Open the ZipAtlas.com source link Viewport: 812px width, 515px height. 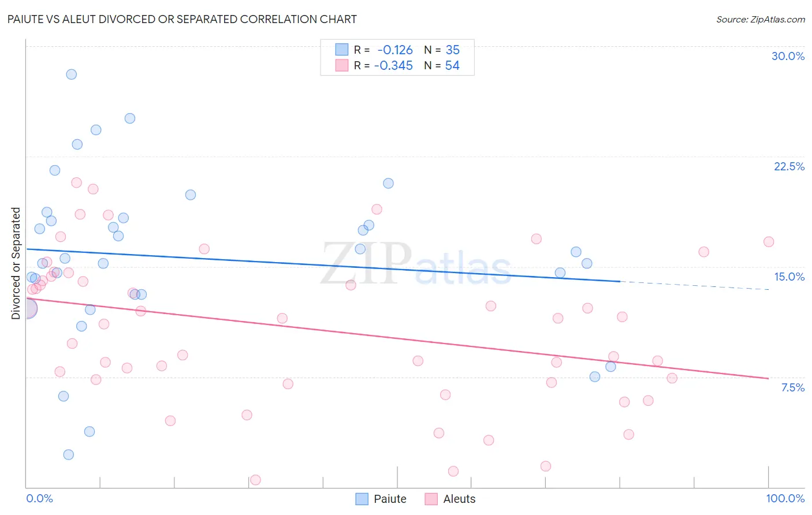pyautogui.click(x=761, y=19)
